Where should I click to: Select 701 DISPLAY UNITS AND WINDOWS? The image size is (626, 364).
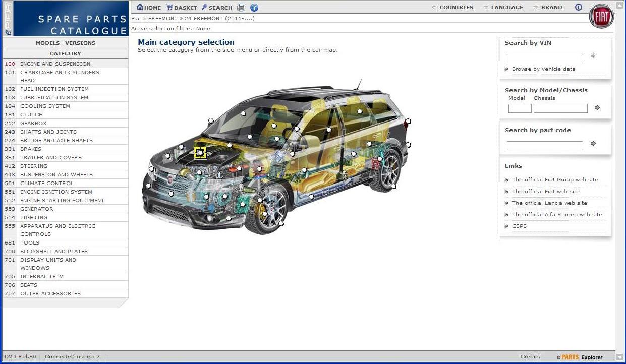pos(66,264)
